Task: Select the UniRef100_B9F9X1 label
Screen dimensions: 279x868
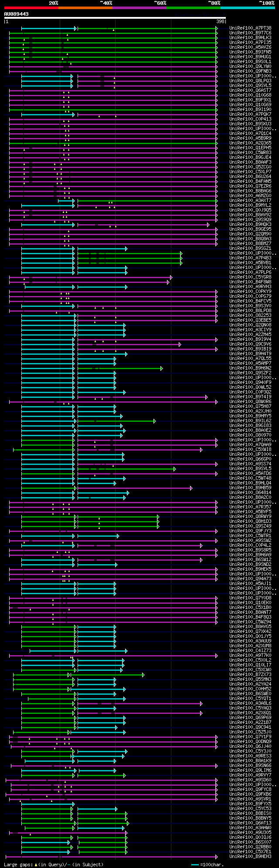Action: point(250,100)
